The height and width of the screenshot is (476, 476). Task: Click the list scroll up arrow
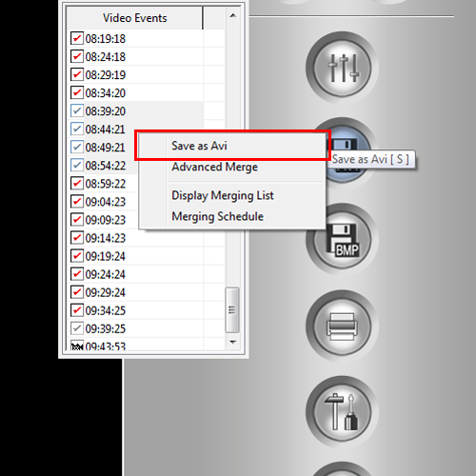point(233,15)
